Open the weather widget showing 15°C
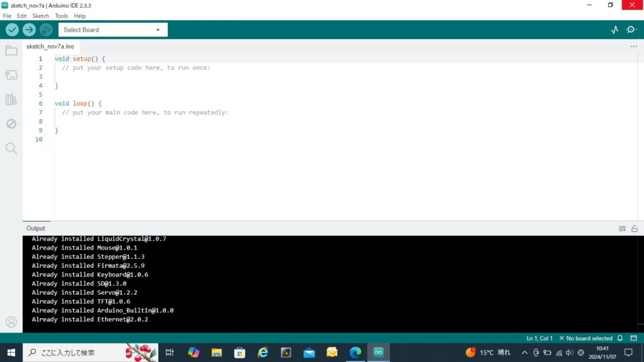 pyautogui.click(x=488, y=353)
